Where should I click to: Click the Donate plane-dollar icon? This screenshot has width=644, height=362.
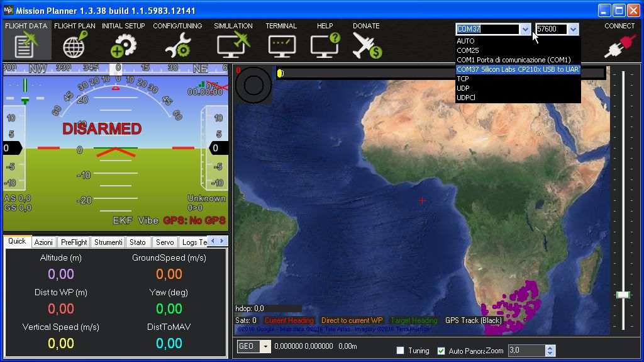tap(367, 45)
